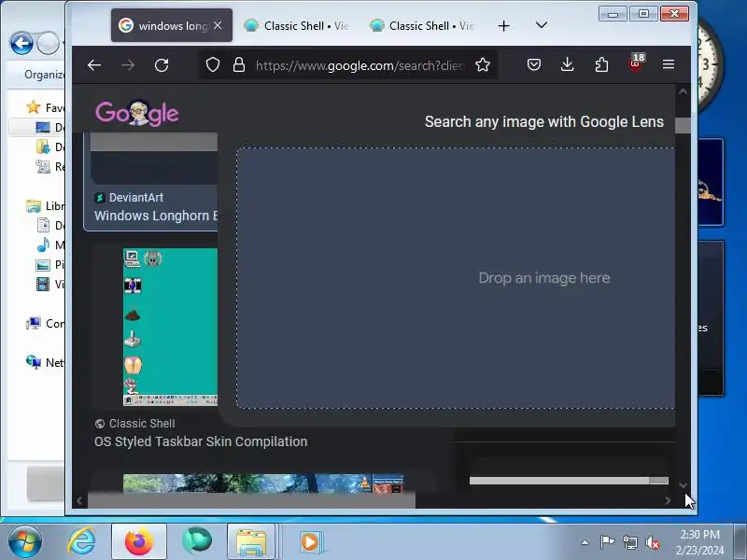The image size is (747, 560).
Task: Select Computer in the Explorer sidebar
Action: pos(45,323)
